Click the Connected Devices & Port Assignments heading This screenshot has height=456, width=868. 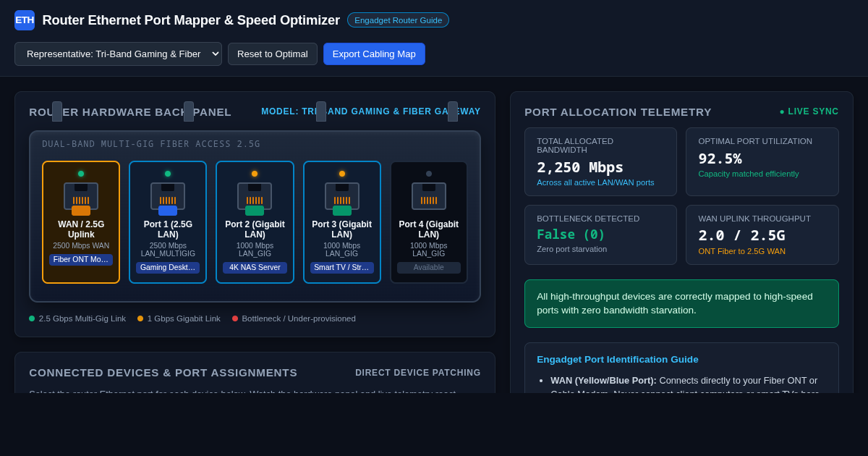click(163, 373)
